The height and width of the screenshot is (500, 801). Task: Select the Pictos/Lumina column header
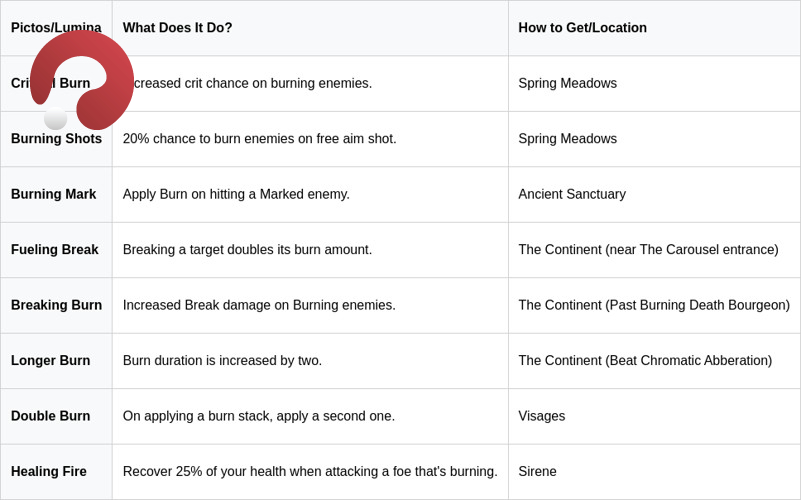tap(56, 28)
